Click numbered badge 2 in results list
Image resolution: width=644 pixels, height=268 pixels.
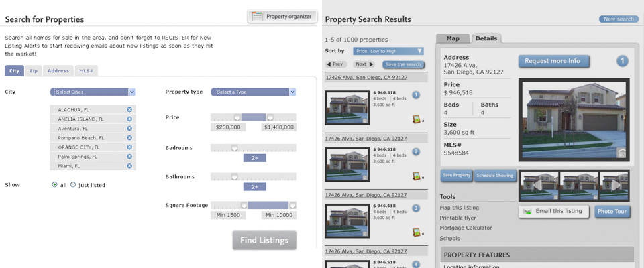tap(416, 152)
